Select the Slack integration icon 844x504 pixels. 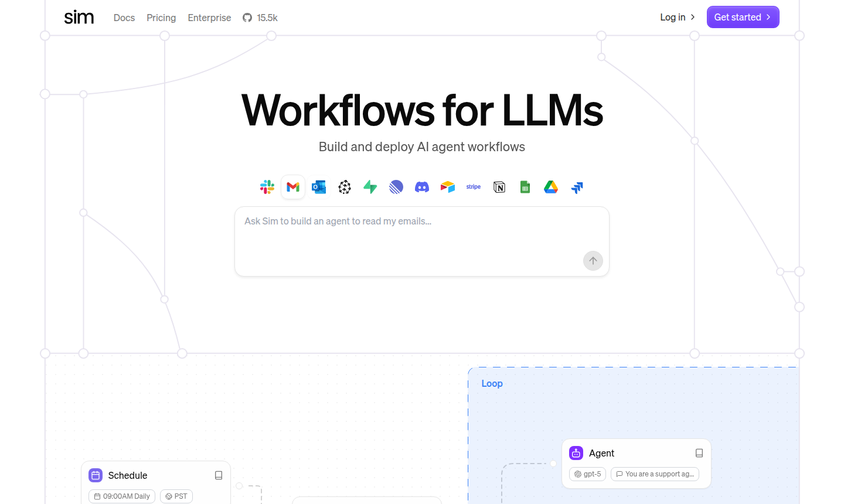(x=267, y=187)
